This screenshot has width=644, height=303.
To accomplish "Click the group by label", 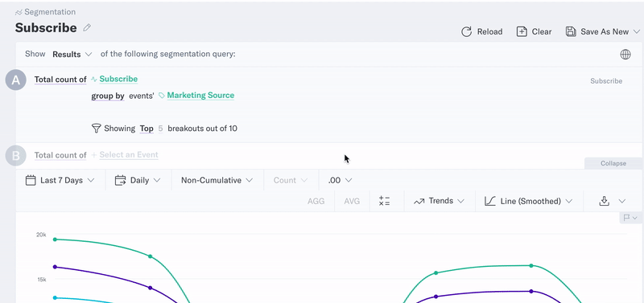I will (108, 96).
